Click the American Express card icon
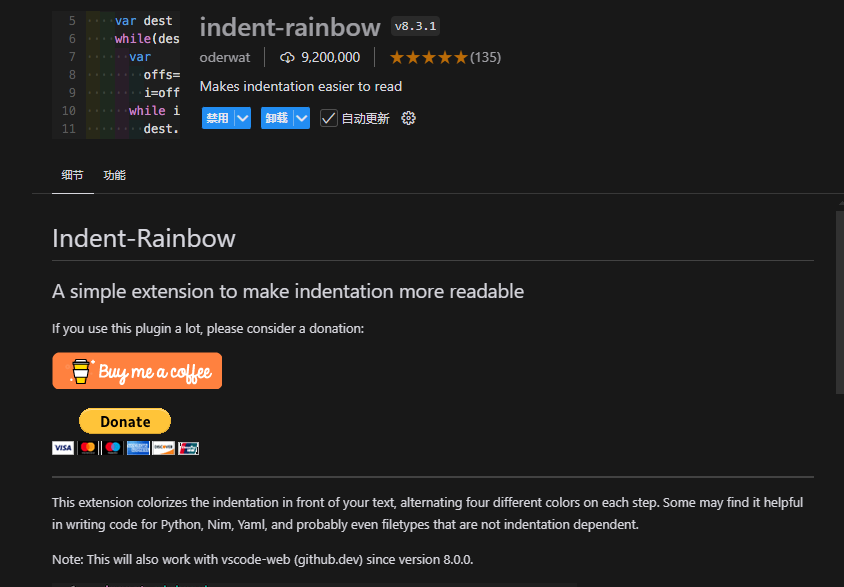 pyautogui.click(x=138, y=448)
